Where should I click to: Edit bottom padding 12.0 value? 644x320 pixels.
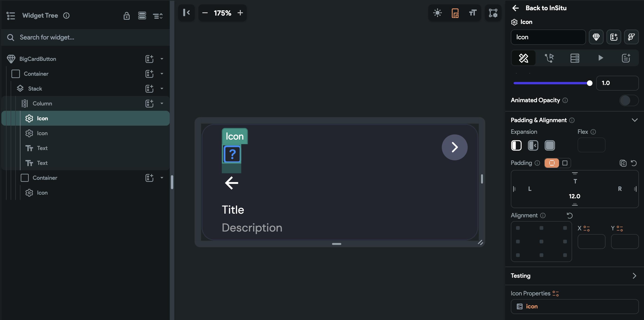pos(574,196)
